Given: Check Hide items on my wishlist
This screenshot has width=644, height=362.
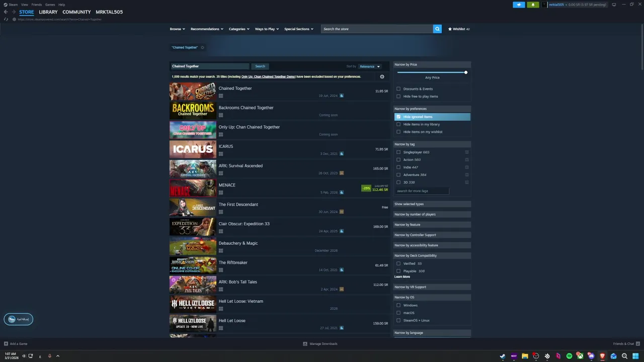Looking at the screenshot, I should [398, 132].
